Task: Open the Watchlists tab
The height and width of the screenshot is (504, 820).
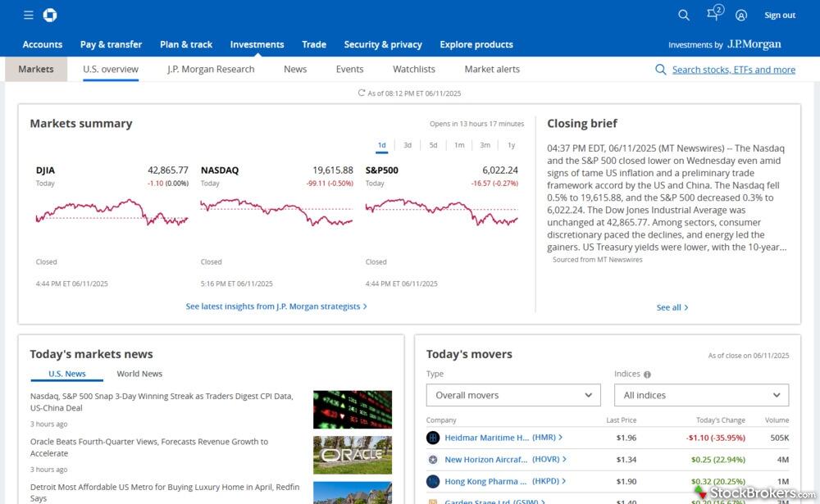Action: [413, 69]
